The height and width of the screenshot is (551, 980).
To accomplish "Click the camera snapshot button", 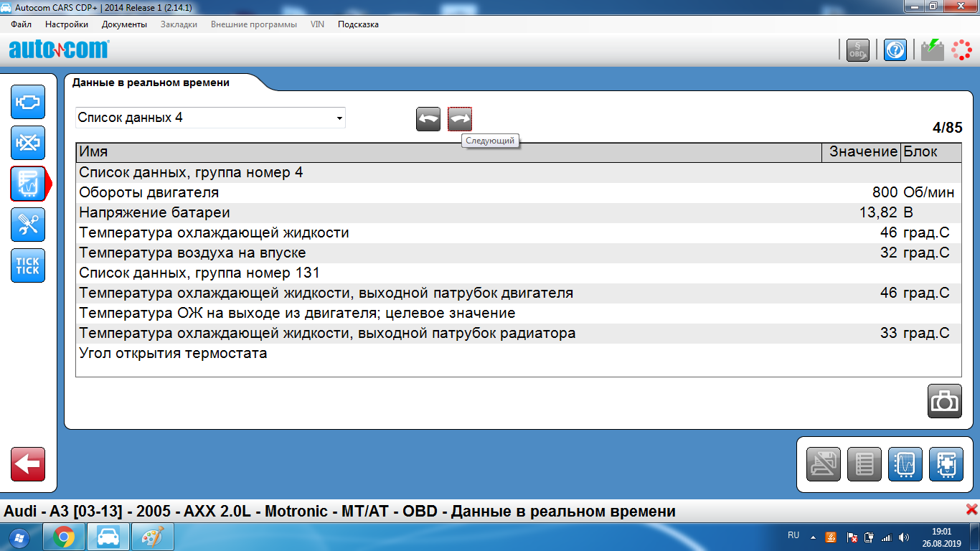I will coord(945,401).
